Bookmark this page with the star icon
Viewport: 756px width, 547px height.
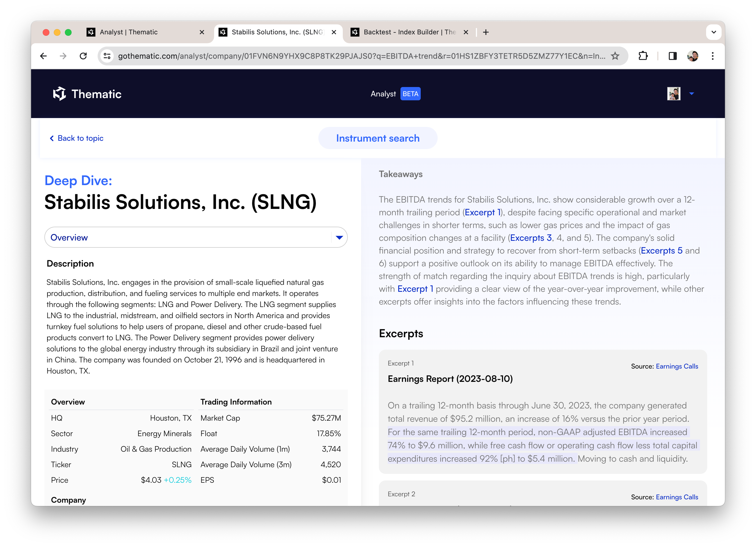coord(615,56)
